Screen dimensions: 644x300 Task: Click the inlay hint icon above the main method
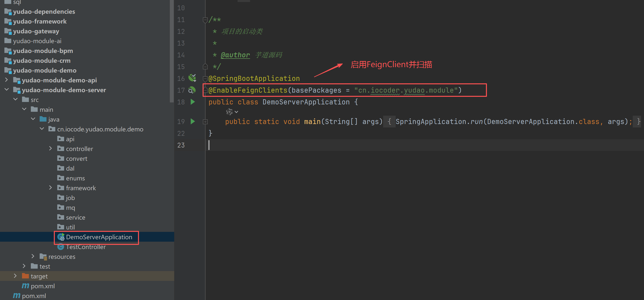230,112
